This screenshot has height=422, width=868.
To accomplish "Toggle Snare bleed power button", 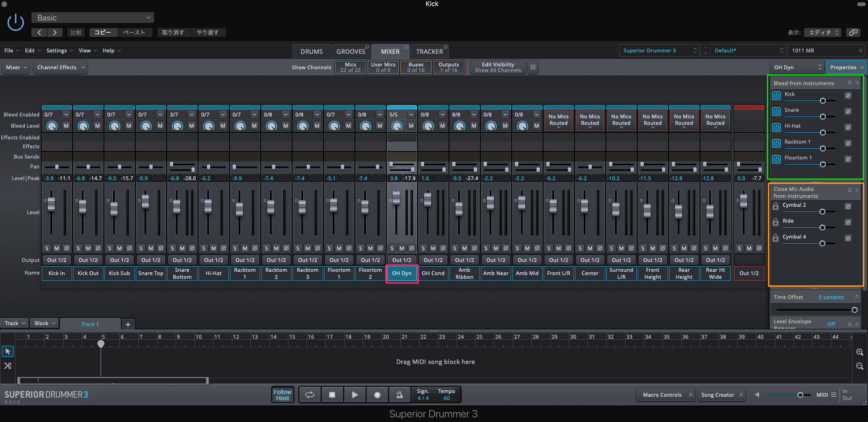I will coord(777,111).
